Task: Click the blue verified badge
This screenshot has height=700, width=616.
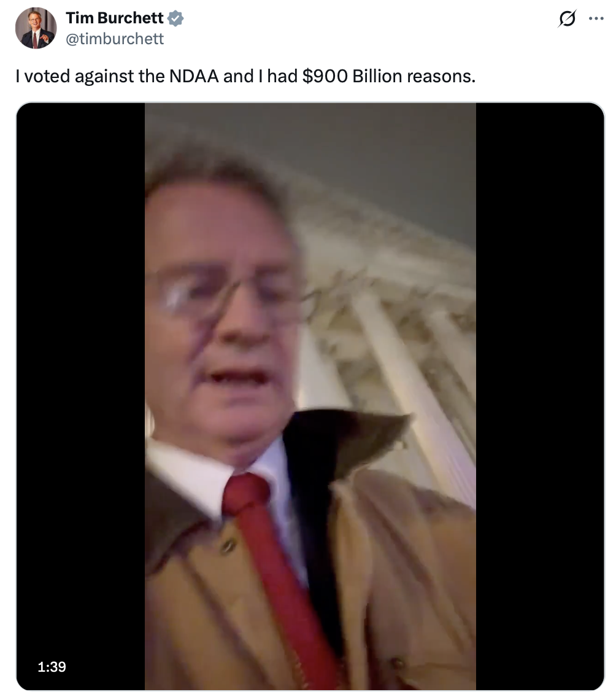Action: (x=175, y=18)
